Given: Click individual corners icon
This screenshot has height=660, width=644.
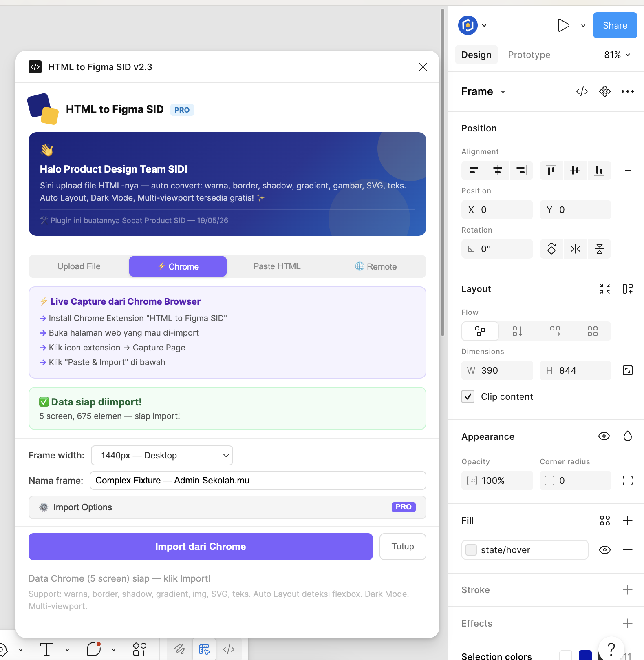Looking at the screenshot, I should point(628,481).
